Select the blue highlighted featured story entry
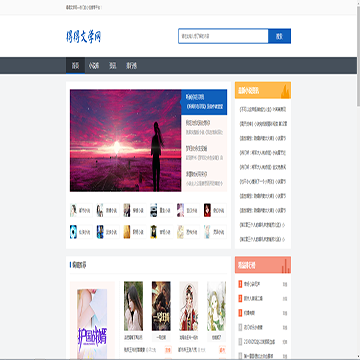The height and width of the screenshot is (360, 360). 204,102
